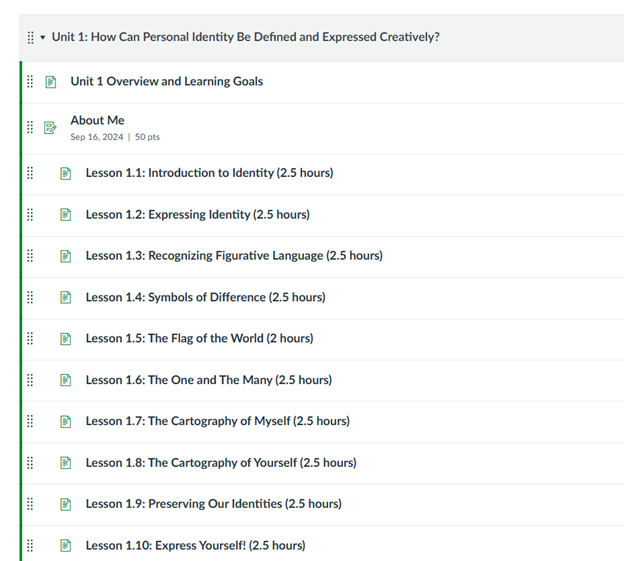The width and height of the screenshot is (624, 561).
Task: Open Lesson 1.3: Recognizing Figurative Language
Action: (x=234, y=256)
